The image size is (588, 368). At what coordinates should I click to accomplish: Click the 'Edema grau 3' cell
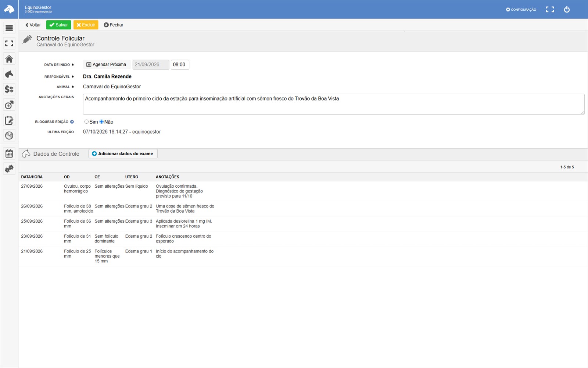tap(139, 221)
